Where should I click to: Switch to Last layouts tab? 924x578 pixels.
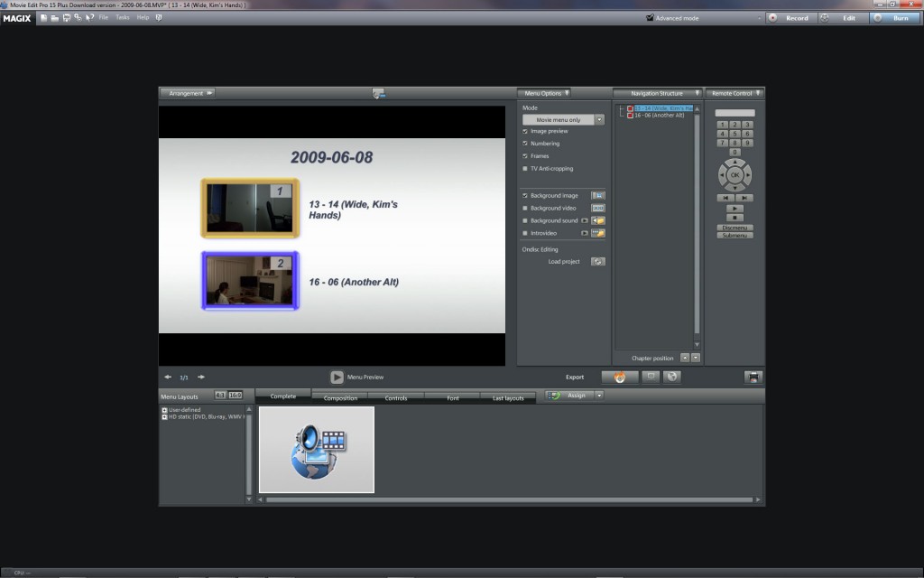[508, 397]
